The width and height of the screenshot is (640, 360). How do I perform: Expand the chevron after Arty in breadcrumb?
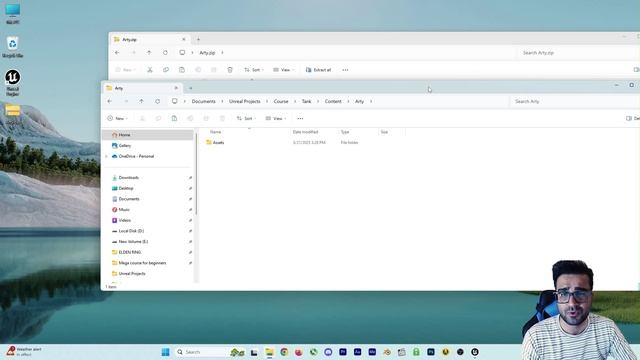coord(371,101)
